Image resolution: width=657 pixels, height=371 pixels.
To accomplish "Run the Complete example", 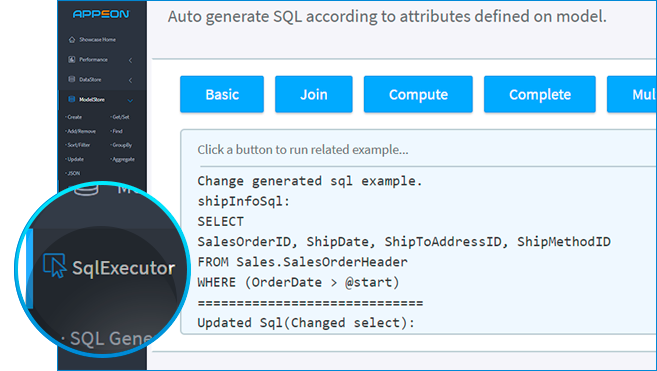I will 540,94.
